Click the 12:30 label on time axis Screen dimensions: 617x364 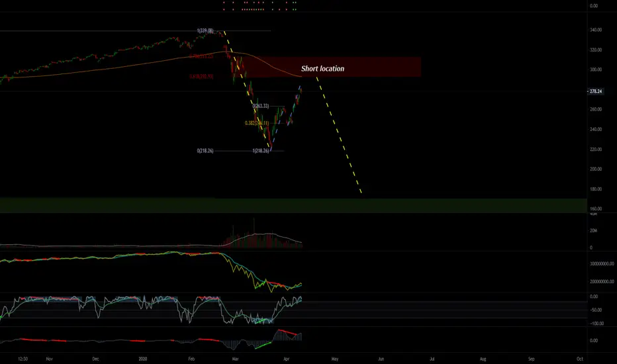pyautogui.click(x=23, y=359)
